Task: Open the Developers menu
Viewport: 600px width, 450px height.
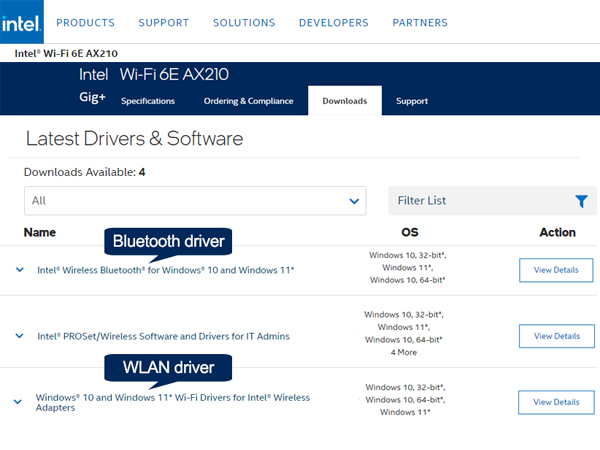Action: pos(333,23)
